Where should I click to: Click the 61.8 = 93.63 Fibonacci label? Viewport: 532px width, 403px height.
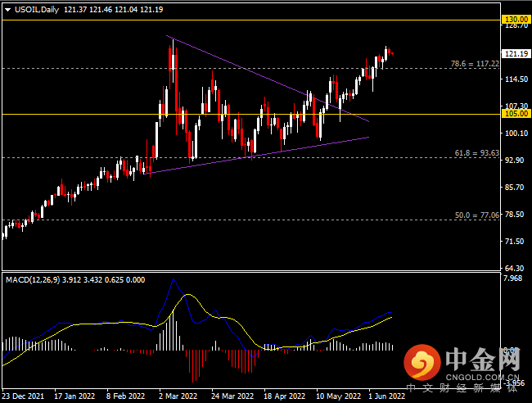[476, 153]
